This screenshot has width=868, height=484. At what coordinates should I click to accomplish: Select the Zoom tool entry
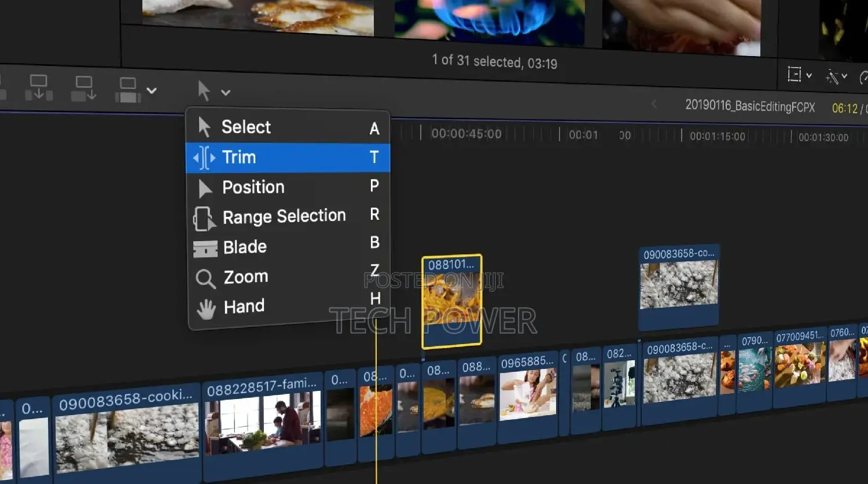point(288,276)
